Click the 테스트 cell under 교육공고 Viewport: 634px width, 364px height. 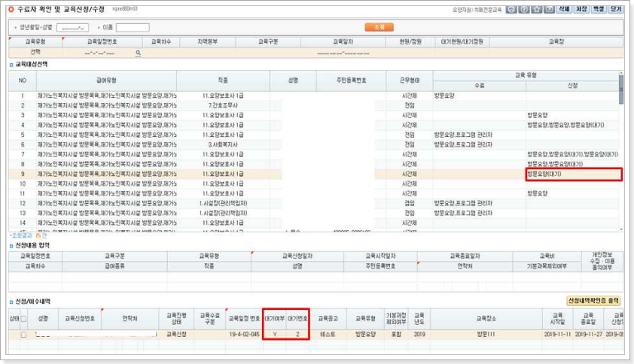328,335
